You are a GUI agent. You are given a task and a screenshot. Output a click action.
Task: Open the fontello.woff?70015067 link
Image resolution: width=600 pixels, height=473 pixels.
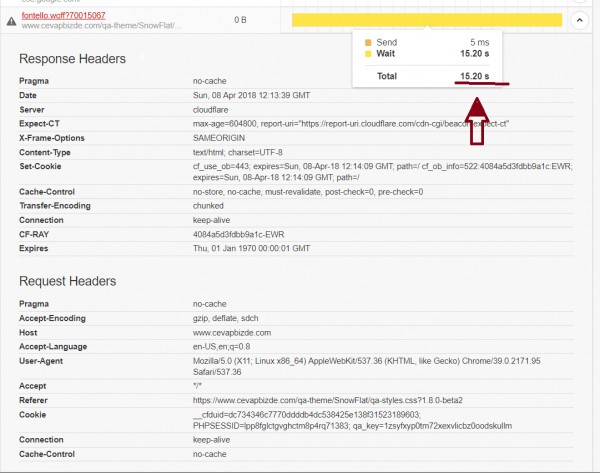(x=63, y=15)
